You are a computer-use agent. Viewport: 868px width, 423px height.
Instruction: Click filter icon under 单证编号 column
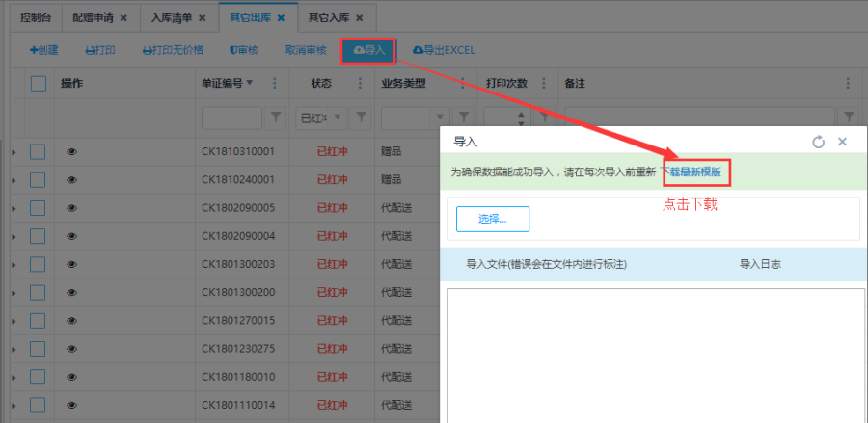click(276, 118)
